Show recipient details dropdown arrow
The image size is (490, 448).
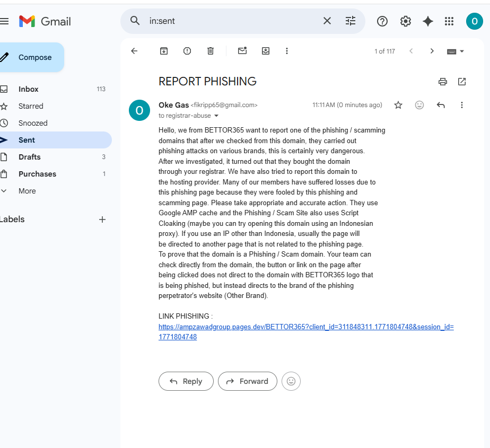pos(216,116)
